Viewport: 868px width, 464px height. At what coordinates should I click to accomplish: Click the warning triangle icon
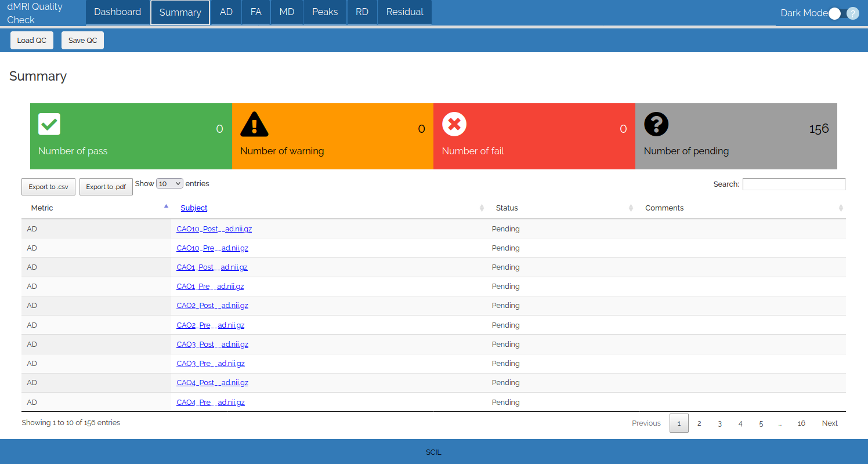point(254,124)
